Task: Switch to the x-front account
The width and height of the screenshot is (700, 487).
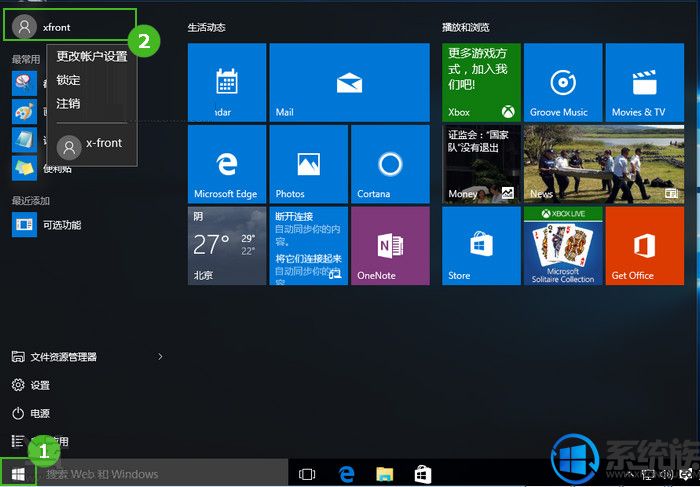Action: point(92,146)
